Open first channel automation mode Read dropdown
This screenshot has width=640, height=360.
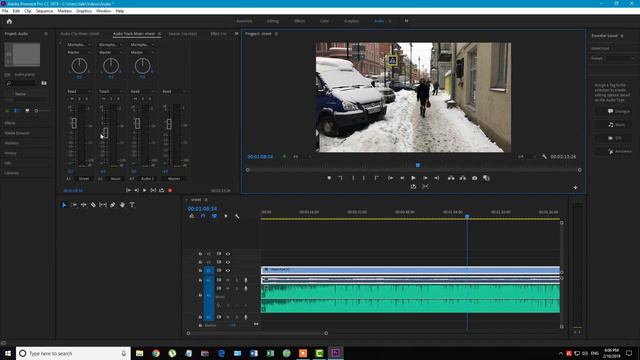pyautogui.click(x=79, y=91)
